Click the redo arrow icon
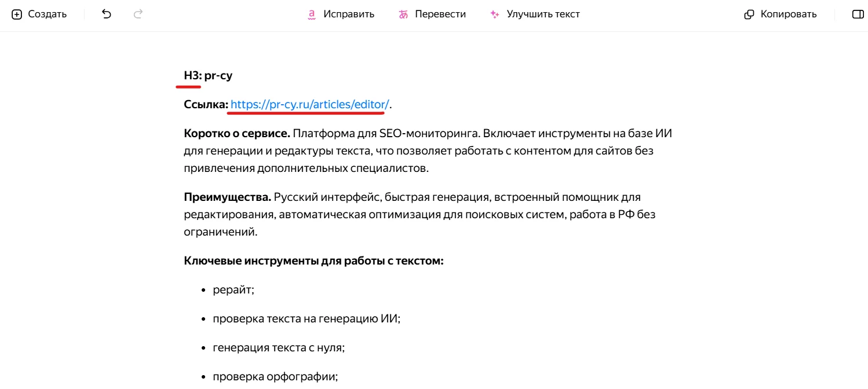The height and width of the screenshot is (389, 868). 138,14
